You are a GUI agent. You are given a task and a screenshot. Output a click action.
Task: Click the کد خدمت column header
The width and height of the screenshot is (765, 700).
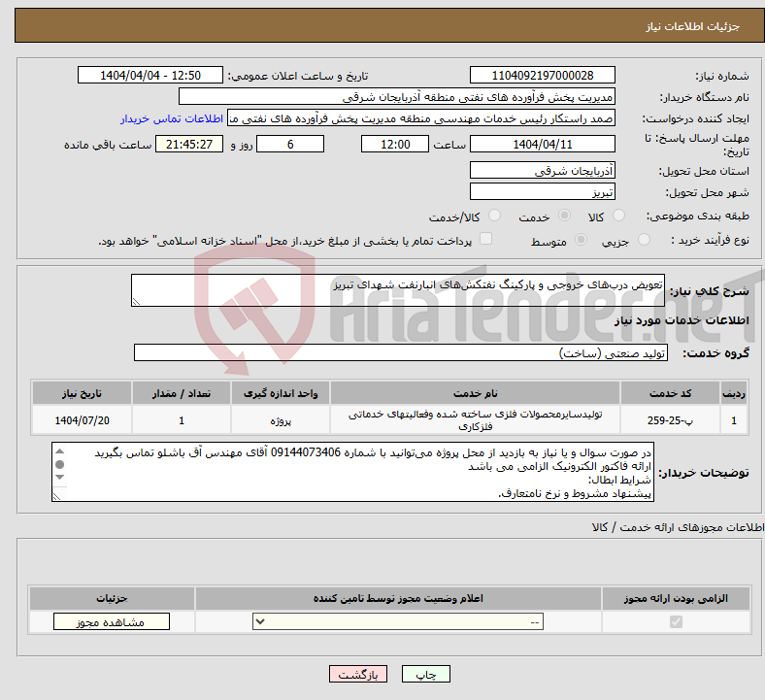click(671, 393)
